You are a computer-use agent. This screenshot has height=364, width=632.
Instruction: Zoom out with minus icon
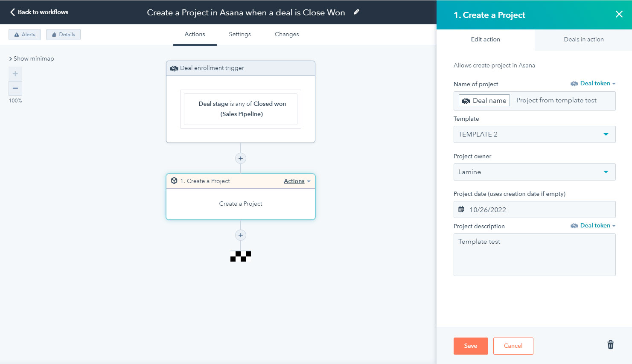(15, 88)
